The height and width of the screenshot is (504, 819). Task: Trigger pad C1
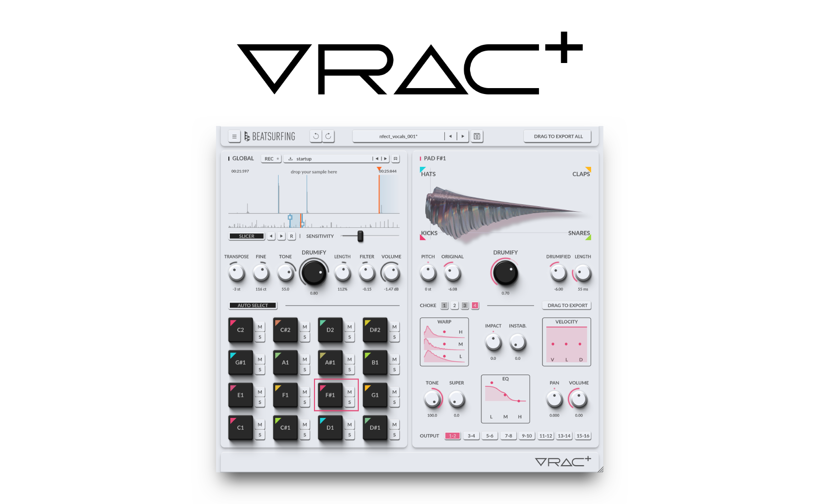[x=241, y=427]
